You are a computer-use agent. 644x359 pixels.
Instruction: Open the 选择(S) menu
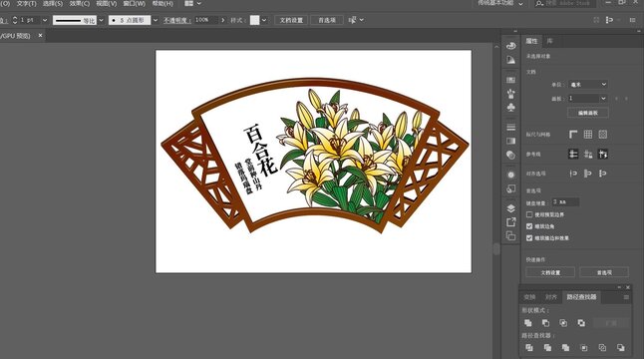coord(53,3)
